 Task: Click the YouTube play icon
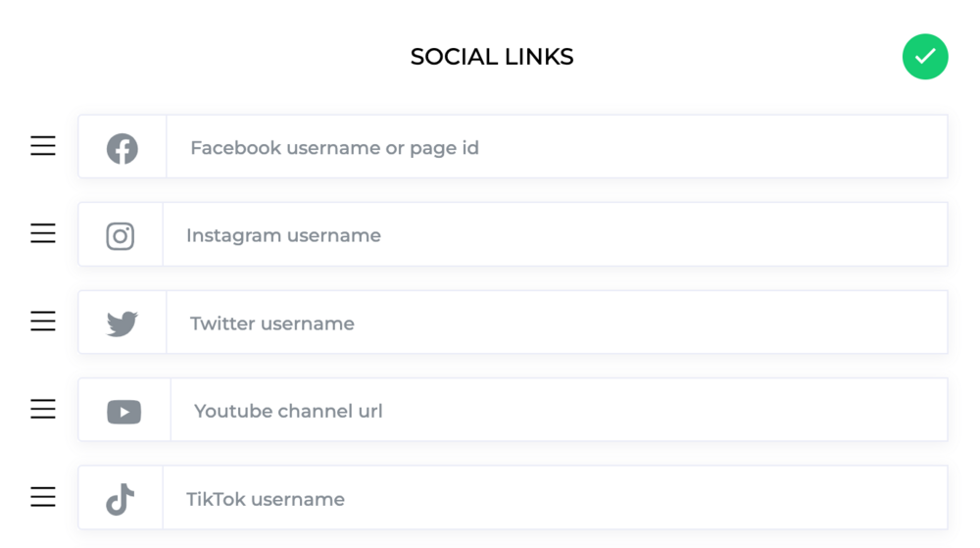[x=123, y=412]
